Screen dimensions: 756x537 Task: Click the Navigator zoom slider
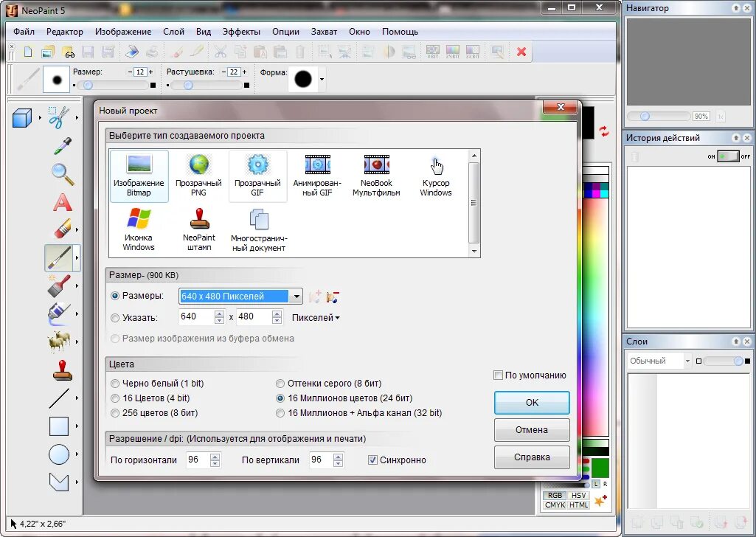[x=658, y=116]
